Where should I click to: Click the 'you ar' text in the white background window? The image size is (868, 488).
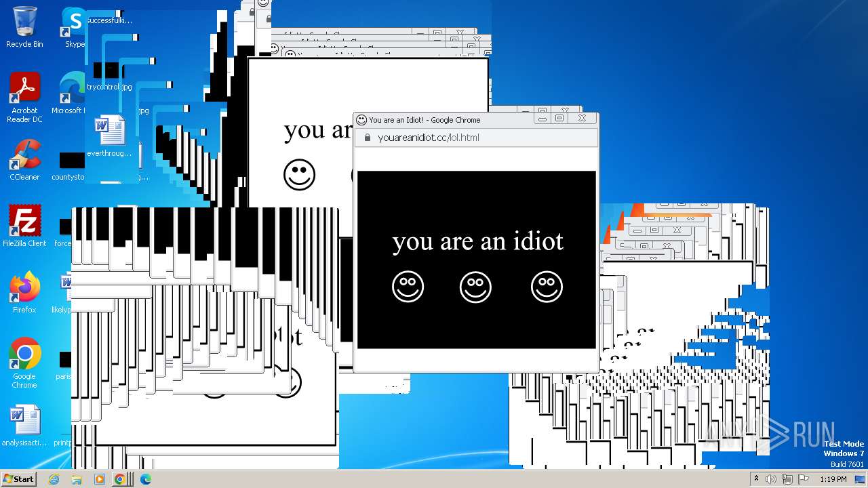pos(318,130)
